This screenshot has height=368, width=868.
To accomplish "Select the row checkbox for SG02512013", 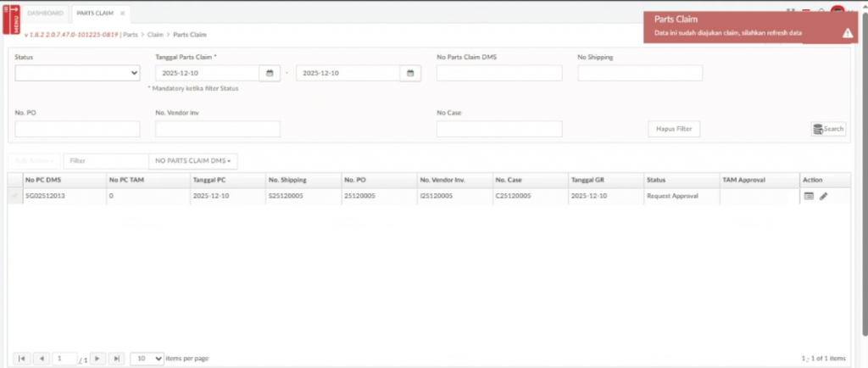I will tap(14, 196).
